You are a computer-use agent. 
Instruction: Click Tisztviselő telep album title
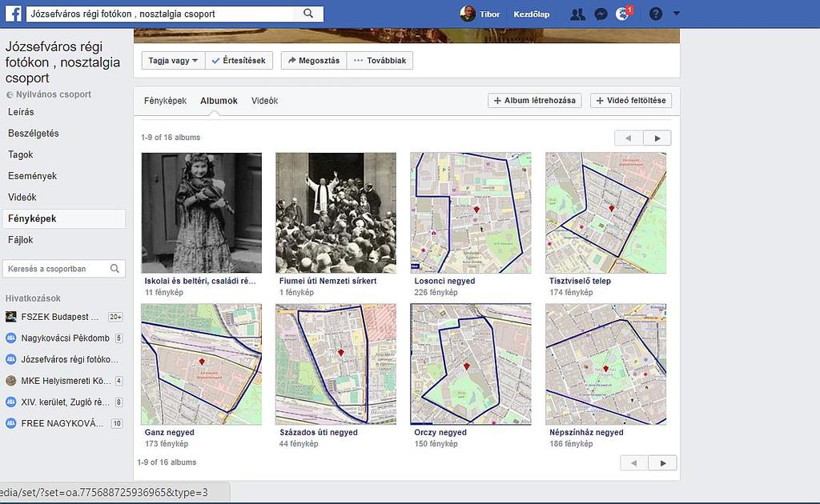point(580,281)
